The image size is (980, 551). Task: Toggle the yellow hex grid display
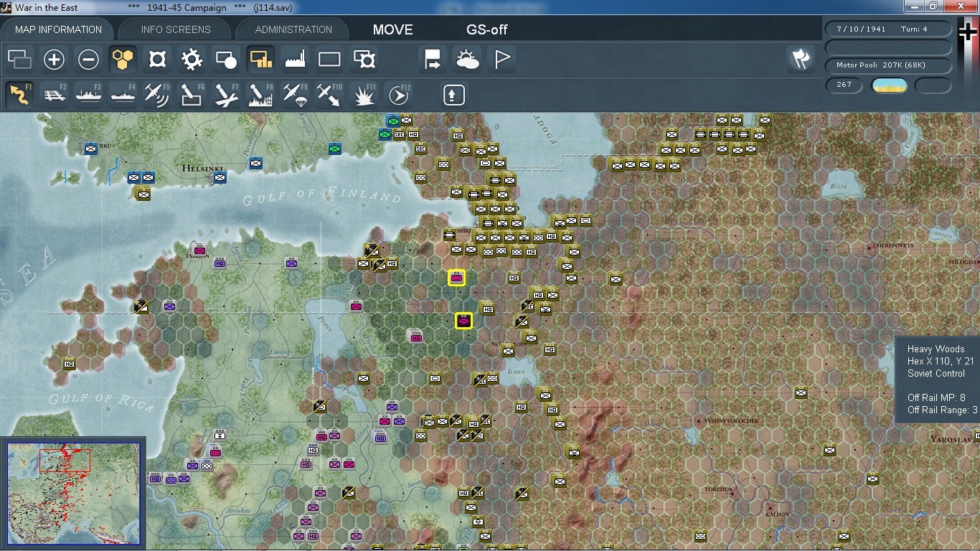[123, 60]
